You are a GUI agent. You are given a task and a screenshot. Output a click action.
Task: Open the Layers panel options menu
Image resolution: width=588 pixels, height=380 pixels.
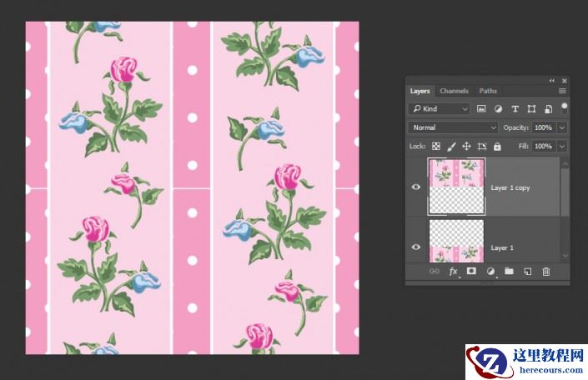pos(562,91)
